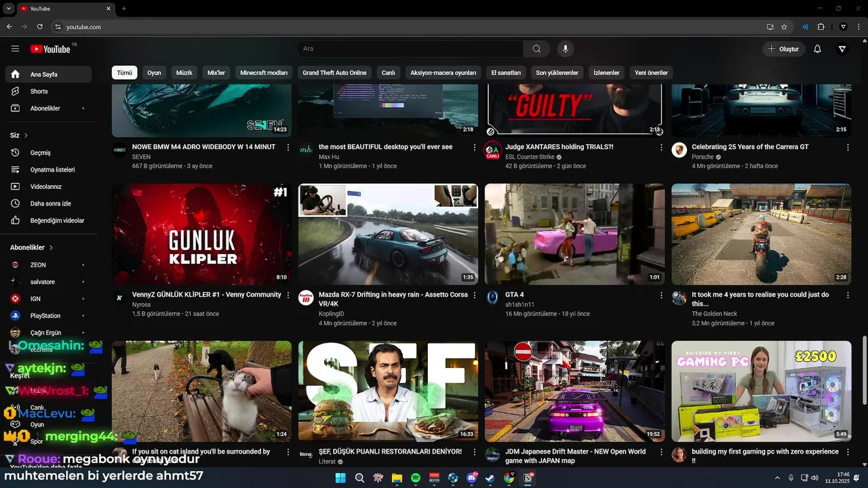Viewport: 868px width, 488px height.
Task: Open Steam from the taskbar
Action: click(x=490, y=478)
